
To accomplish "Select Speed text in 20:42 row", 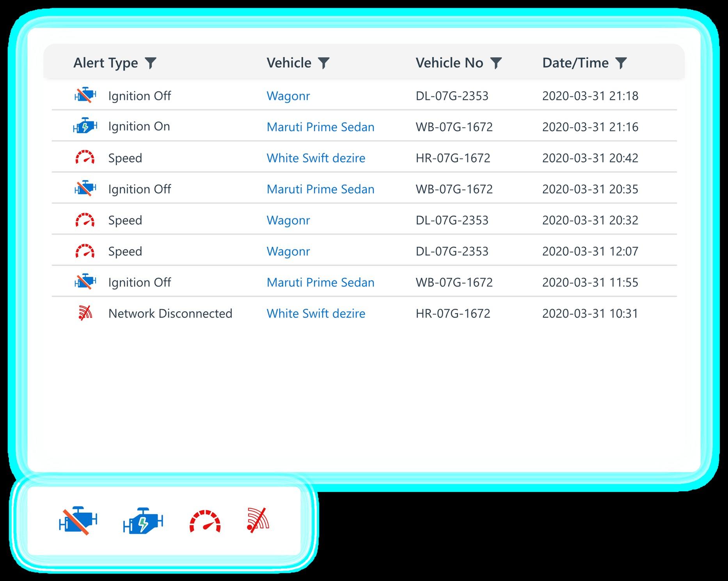I will point(125,158).
